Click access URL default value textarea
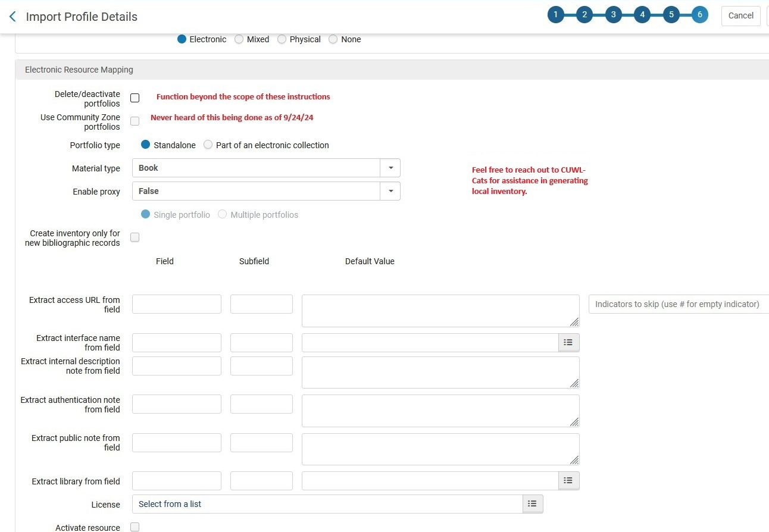769x532 pixels. (440, 311)
